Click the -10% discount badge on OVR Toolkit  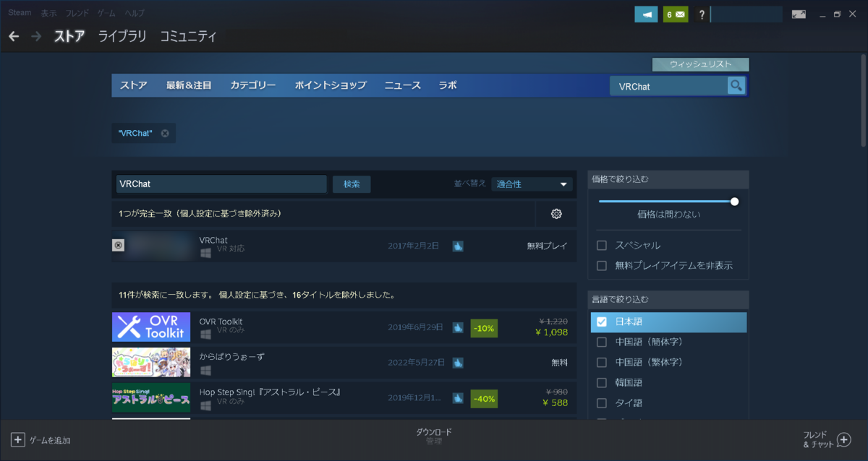point(484,328)
